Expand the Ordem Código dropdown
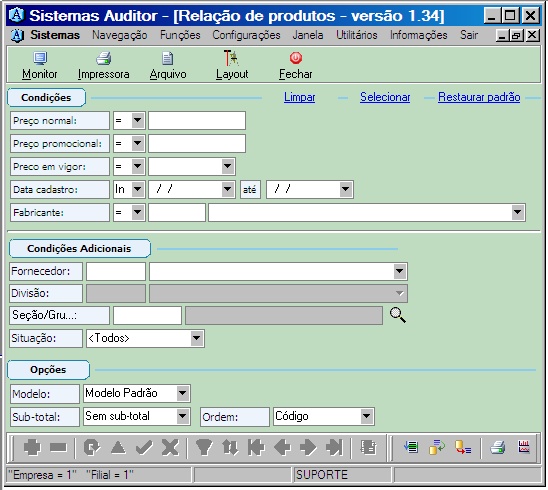 click(366, 416)
